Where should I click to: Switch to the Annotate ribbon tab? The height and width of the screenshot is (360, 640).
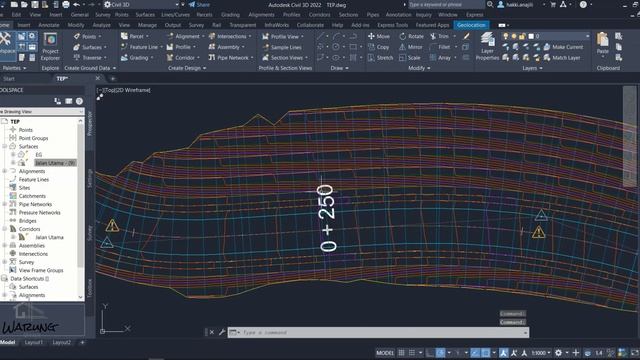(49, 25)
